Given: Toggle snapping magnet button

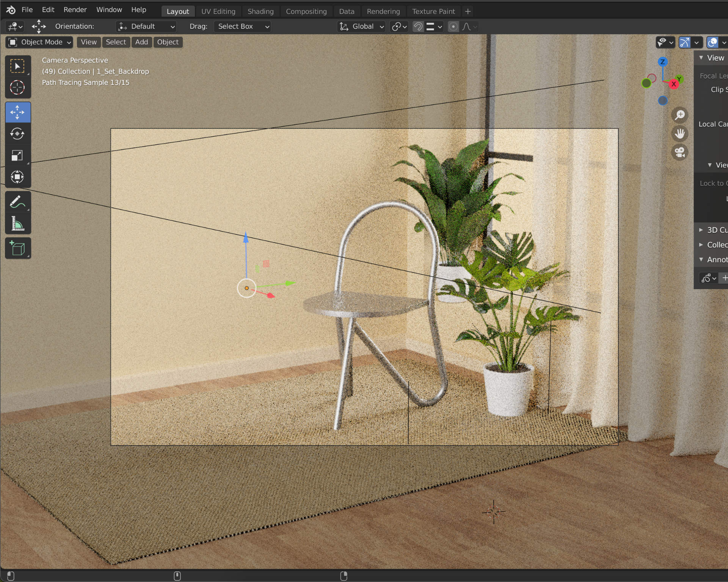Looking at the screenshot, I should 418,27.
